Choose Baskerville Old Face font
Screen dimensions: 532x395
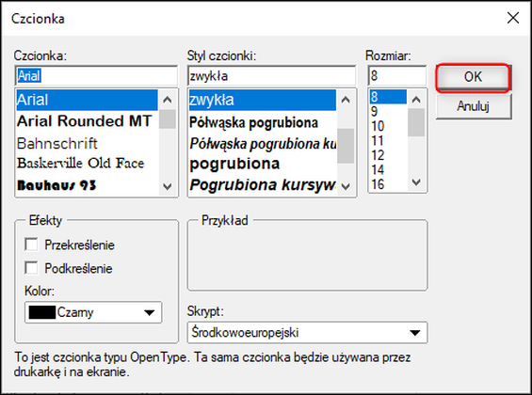point(81,164)
